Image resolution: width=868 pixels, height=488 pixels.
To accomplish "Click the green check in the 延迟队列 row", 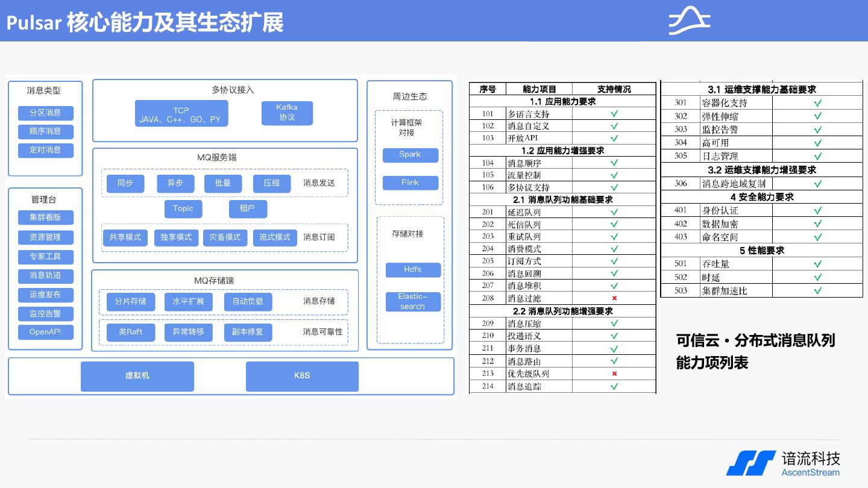I will pos(614,212).
